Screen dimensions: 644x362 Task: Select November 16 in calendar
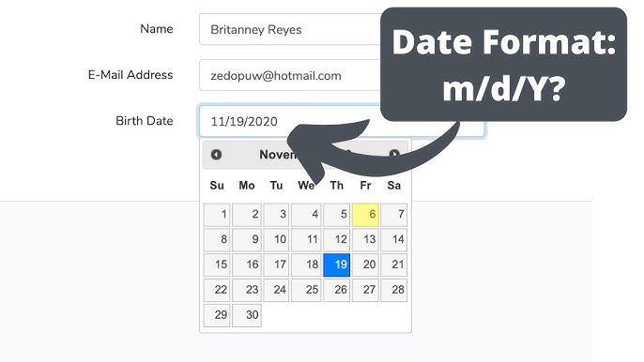pyautogui.click(x=247, y=264)
